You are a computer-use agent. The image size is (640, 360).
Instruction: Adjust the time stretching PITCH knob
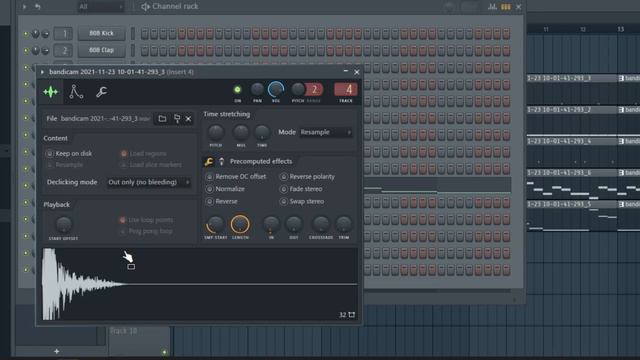216,132
